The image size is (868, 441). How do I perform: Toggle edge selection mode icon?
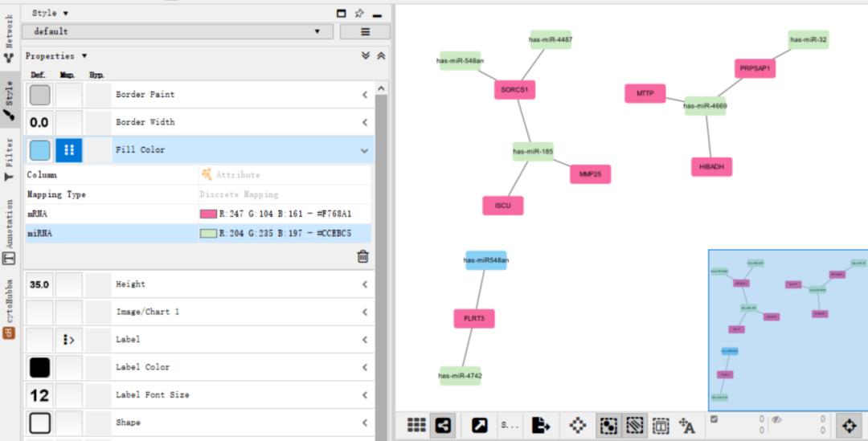tap(634, 425)
